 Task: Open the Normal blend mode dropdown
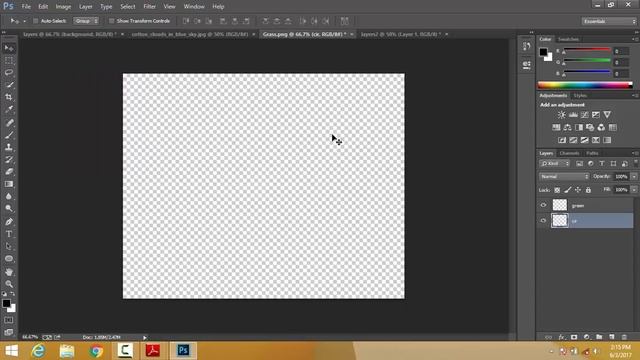(564, 177)
